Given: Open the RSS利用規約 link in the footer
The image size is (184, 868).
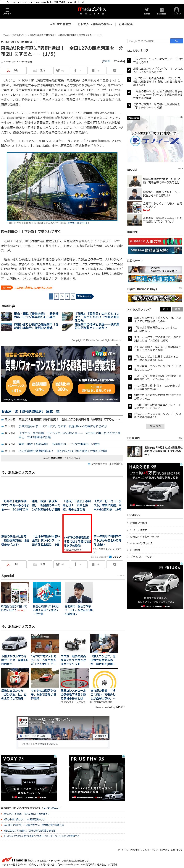Looking at the screenshot, I should pos(88,865).
